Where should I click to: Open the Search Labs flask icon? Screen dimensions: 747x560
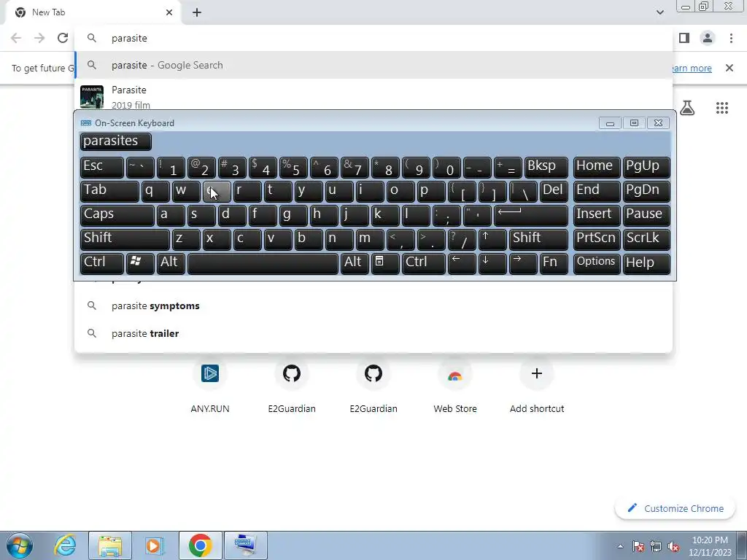tap(687, 108)
